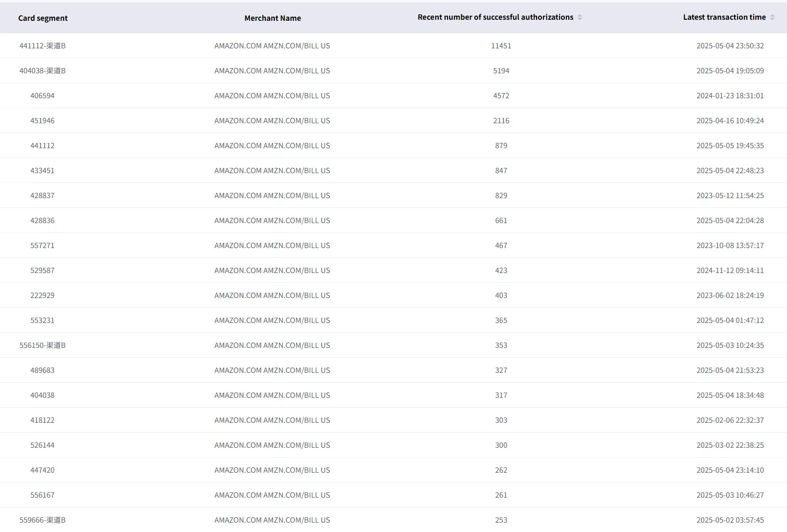Sort by recent successful authorizations icon
Viewport: 787px width, 532px height.
(x=579, y=17)
